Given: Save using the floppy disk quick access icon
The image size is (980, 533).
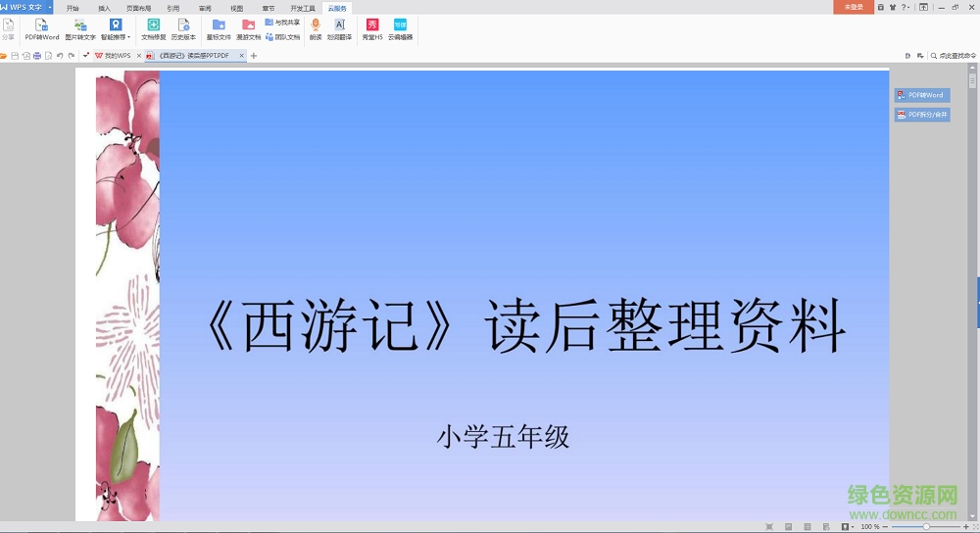Looking at the screenshot, I should [15, 56].
